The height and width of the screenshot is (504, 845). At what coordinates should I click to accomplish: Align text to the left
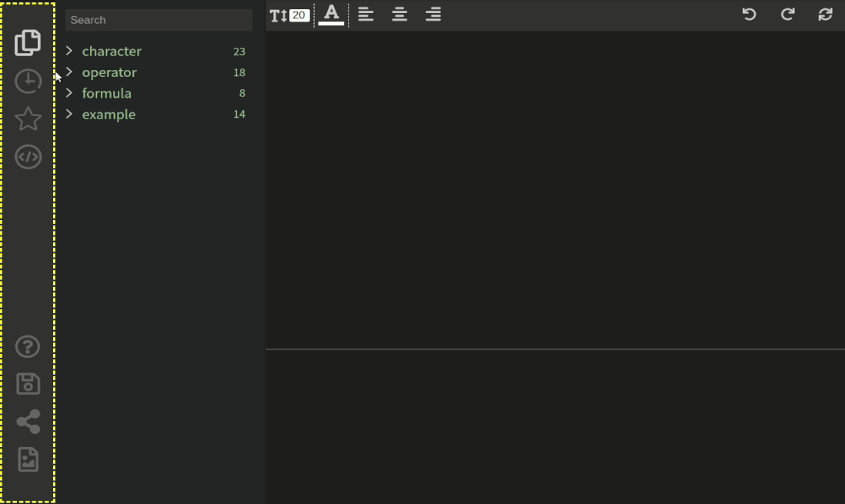[x=366, y=15]
